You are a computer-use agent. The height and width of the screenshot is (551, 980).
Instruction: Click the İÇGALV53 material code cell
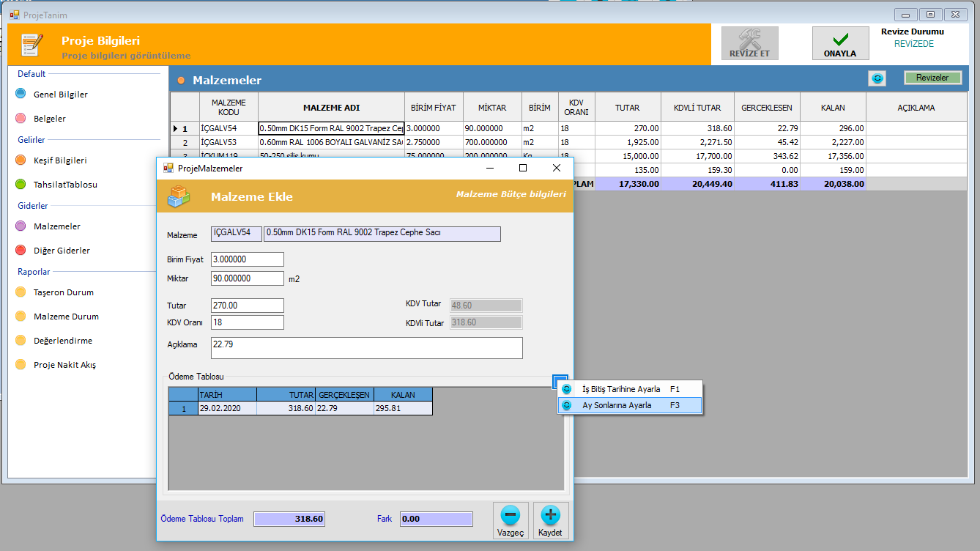point(229,142)
